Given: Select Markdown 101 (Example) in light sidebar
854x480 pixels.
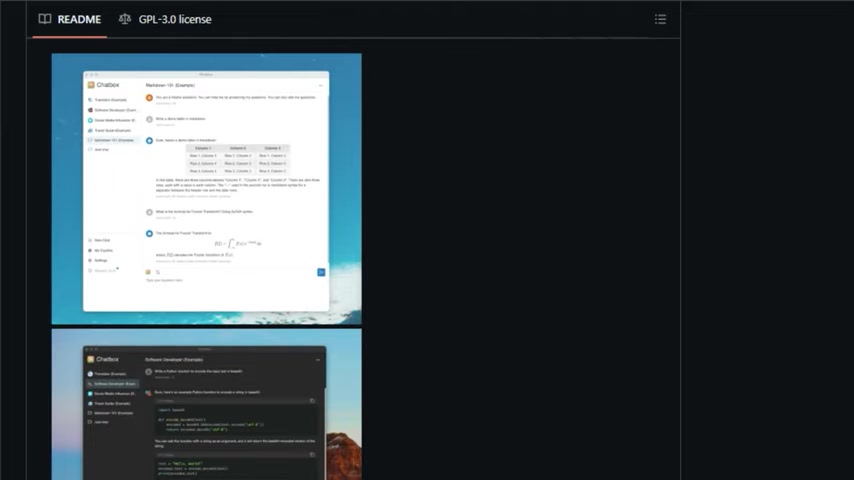Looking at the screenshot, I should [111, 140].
